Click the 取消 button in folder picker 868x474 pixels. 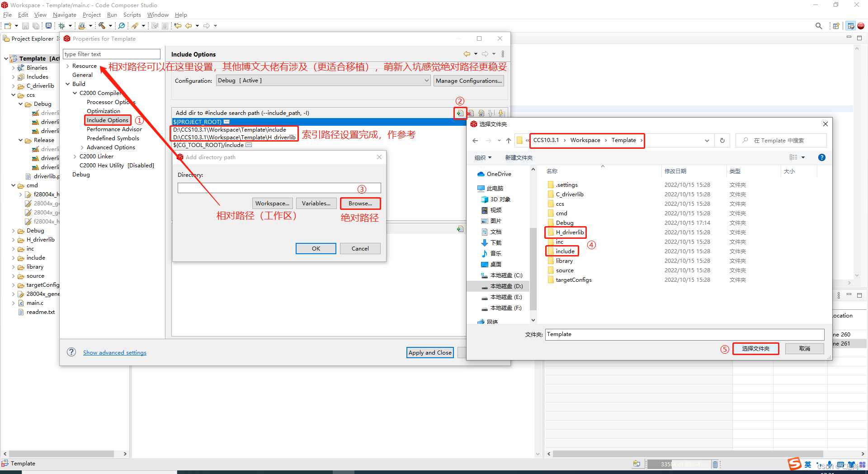805,349
